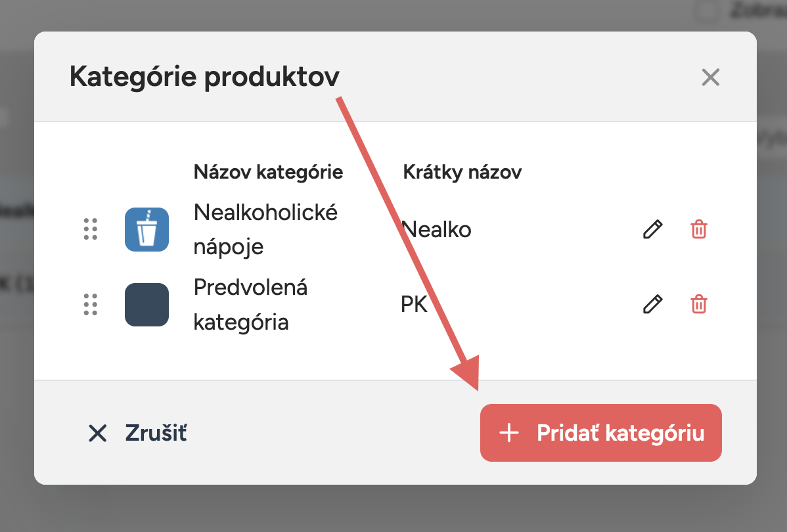The image size is (787, 532).
Task: Close the Kategórie produktov dialog
Action: point(710,78)
